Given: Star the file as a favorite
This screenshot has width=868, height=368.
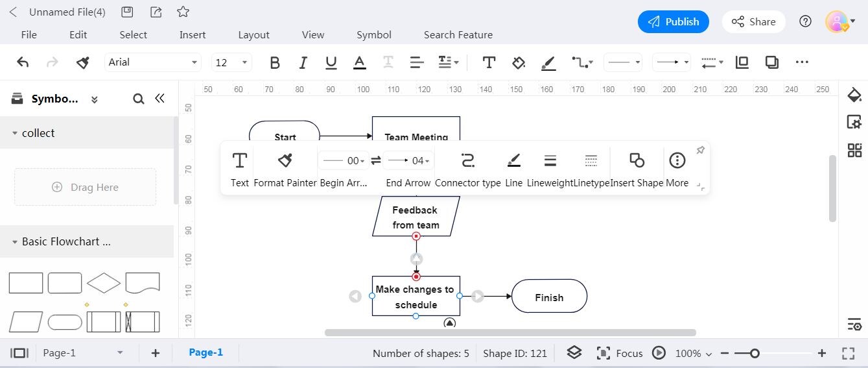Looking at the screenshot, I should (x=183, y=12).
